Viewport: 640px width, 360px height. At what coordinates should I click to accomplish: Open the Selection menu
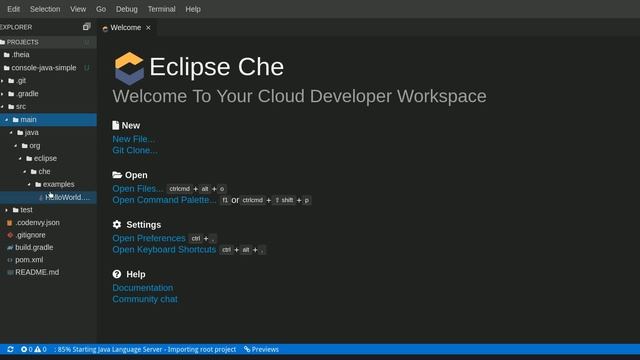pos(45,9)
